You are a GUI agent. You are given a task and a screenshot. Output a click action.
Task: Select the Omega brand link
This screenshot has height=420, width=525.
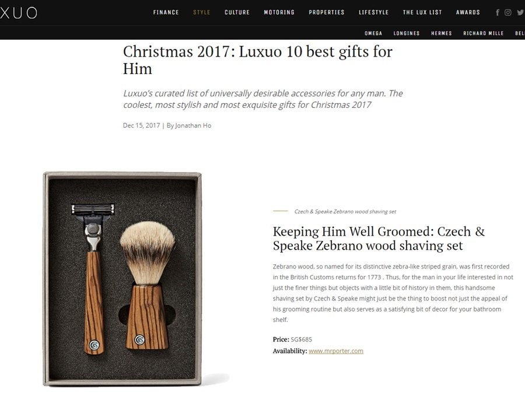[x=373, y=33]
